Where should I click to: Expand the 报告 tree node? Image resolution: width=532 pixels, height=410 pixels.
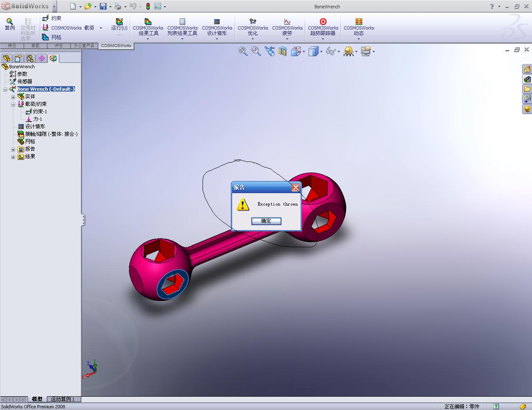point(13,149)
